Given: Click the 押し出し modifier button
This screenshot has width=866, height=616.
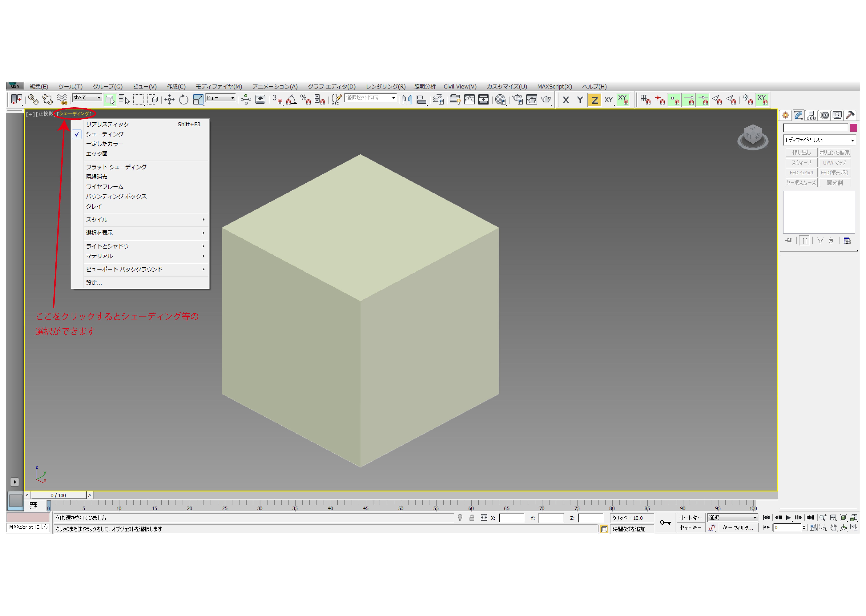Looking at the screenshot, I should tap(801, 152).
